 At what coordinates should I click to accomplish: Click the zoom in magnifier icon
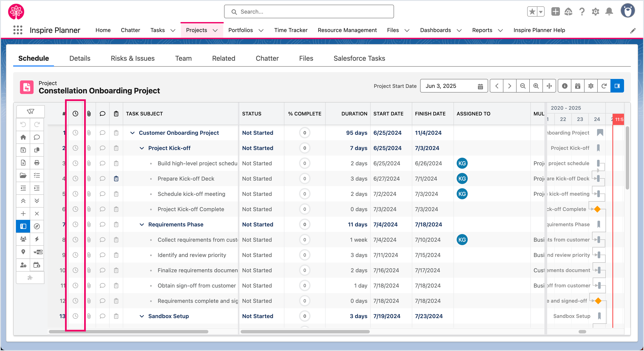pos(536,86)
